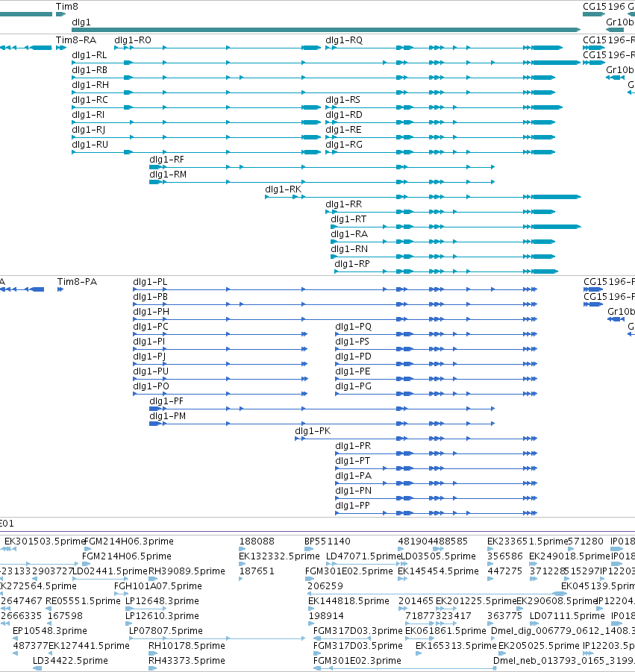Select the dlg1-RF transcript label
This screenshot has width=635, height=672.
(166, 160)
